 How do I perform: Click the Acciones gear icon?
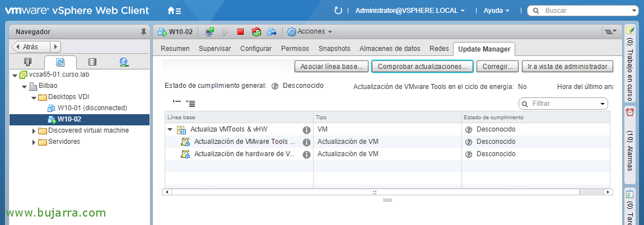[x=292, y=31]
